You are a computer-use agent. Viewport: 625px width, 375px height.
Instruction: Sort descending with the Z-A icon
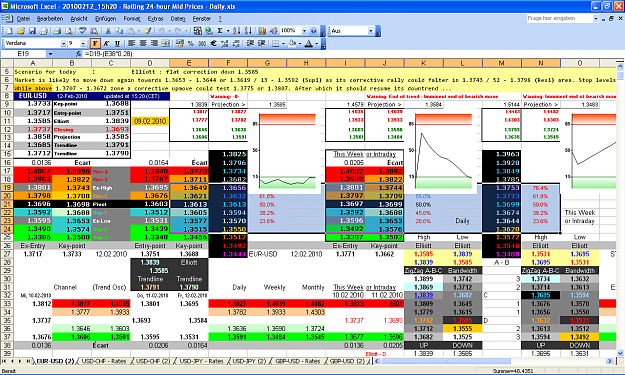pyautogui.click(x=248, y=31)
